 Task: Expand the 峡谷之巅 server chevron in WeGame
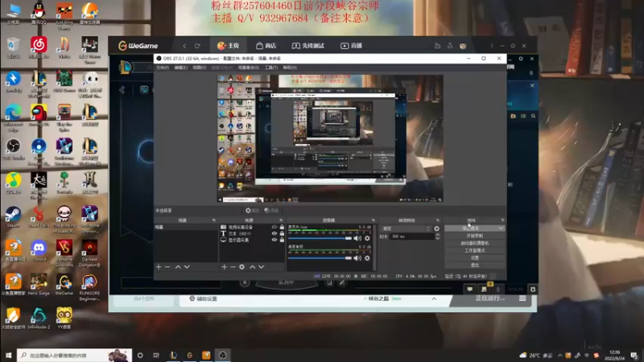click(434, 298)
